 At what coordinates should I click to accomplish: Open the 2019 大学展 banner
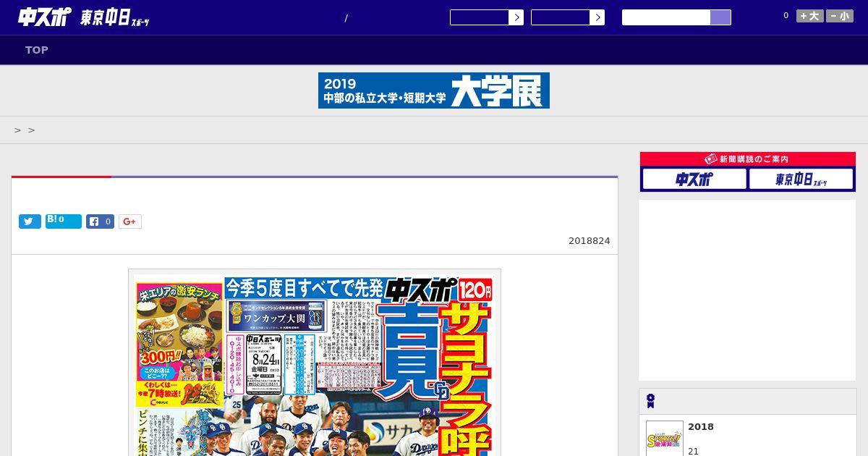pyautogui.click(x=434, y=90)
